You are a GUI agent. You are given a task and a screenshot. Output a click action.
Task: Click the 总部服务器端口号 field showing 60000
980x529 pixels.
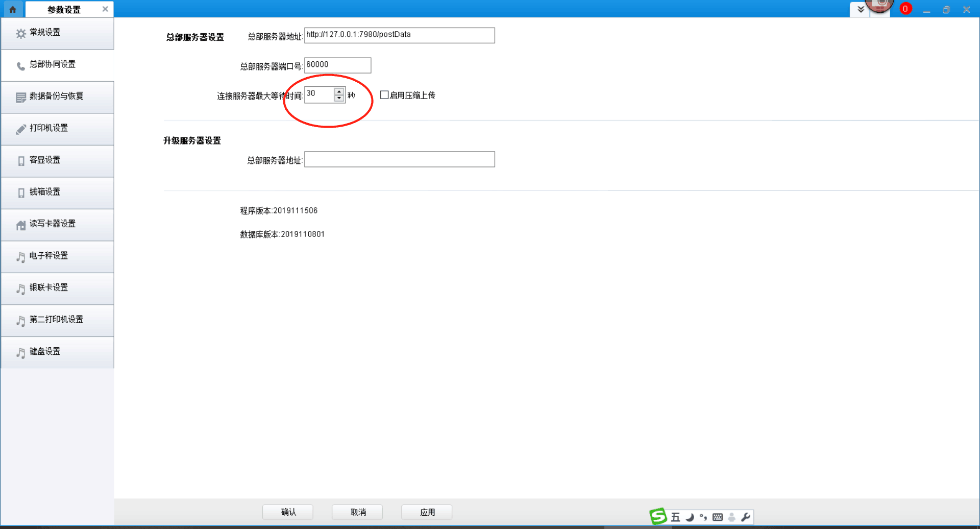337,65
